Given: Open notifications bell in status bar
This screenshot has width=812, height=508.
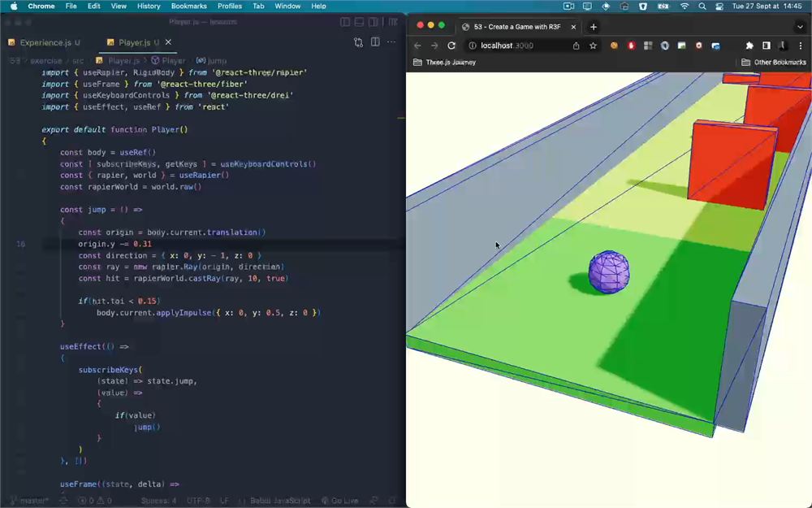Looking at the screenshot, I should pos(392,501).
